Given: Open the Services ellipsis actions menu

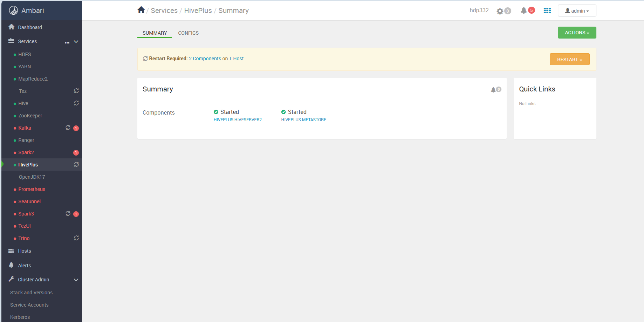Looking at the screenshot, I should (67, 42).
